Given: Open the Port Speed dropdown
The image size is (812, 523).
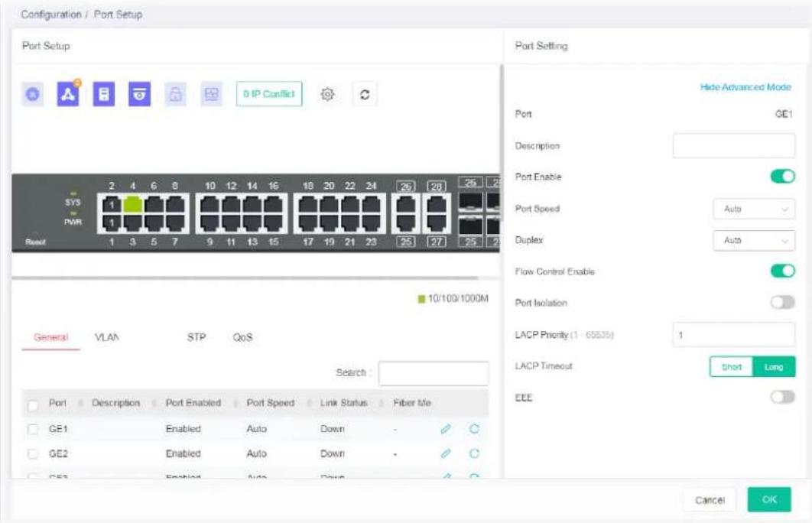Looking at the screenshot, I should 754,209.
